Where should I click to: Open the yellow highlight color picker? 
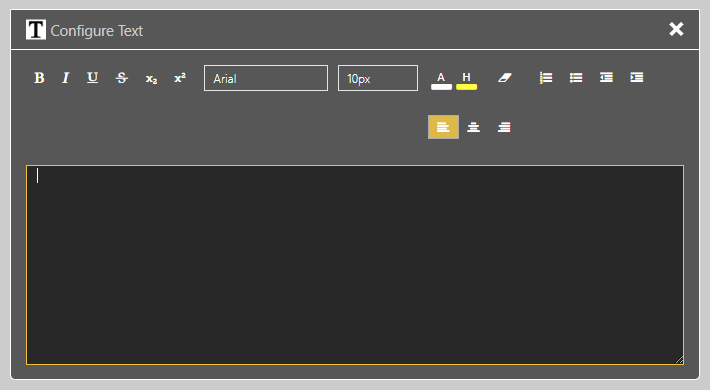[x=466, y=81]
